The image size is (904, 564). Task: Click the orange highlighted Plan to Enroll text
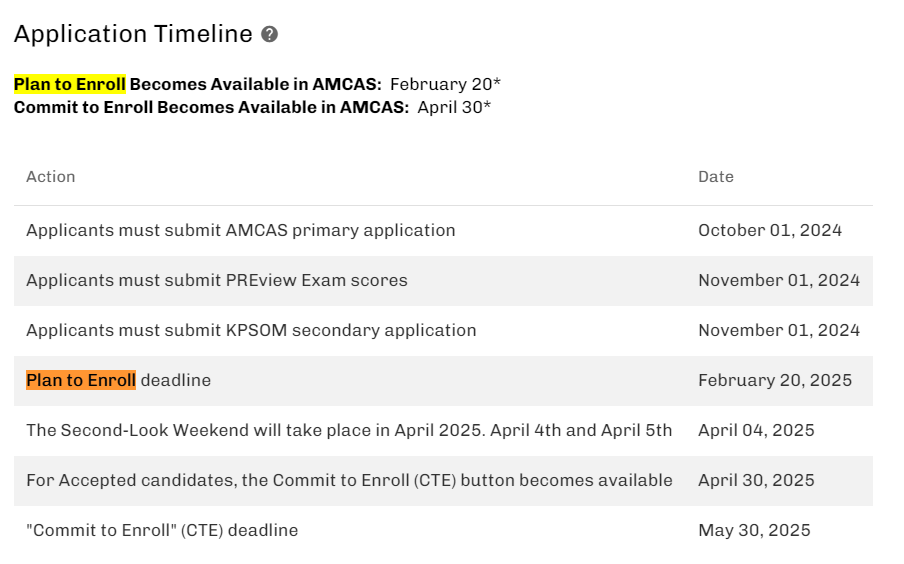(x=81, y=380)
